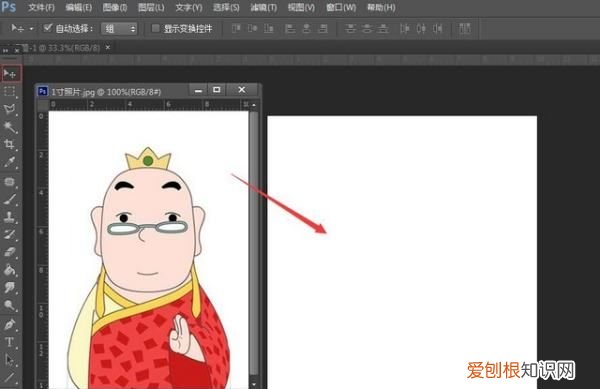
Task: Switch to the 未标题-1 @ 33.3% document tab
Action: pyautogui.click(x=60, y=48)
